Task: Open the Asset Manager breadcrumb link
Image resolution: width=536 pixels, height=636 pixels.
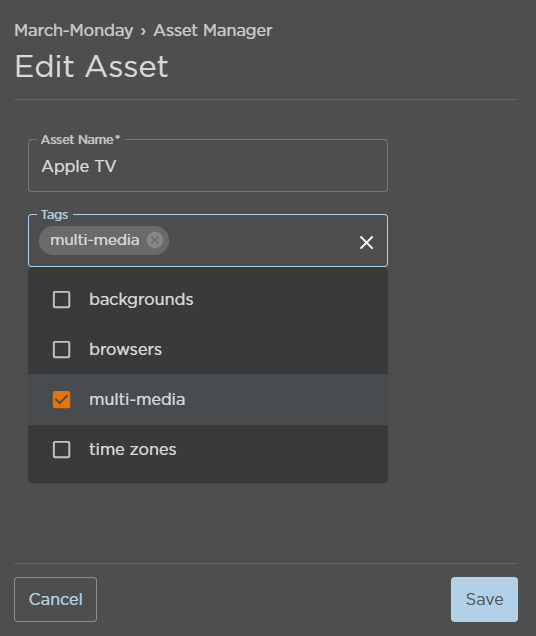Action: (213, 30)
